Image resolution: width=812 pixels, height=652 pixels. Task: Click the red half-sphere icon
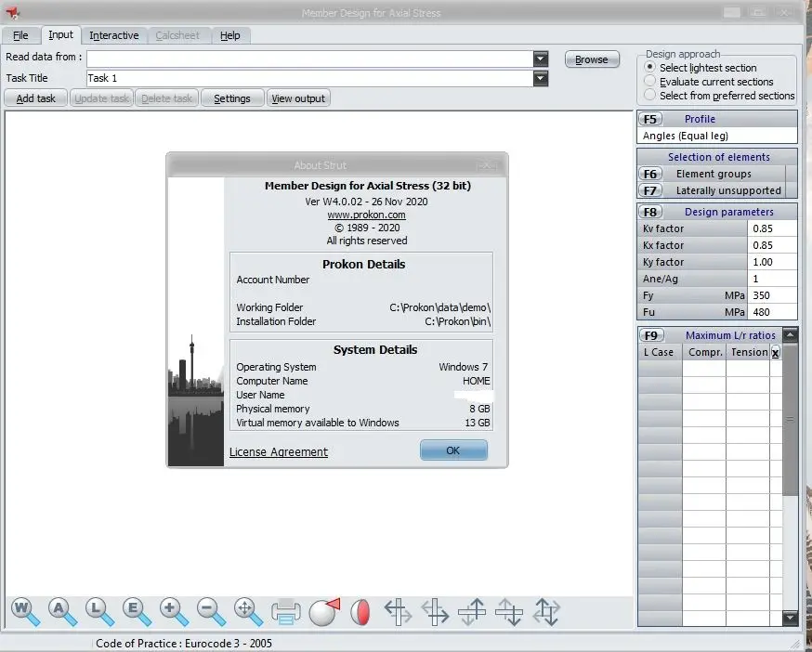pyautogui.click(x=360, y=612)
